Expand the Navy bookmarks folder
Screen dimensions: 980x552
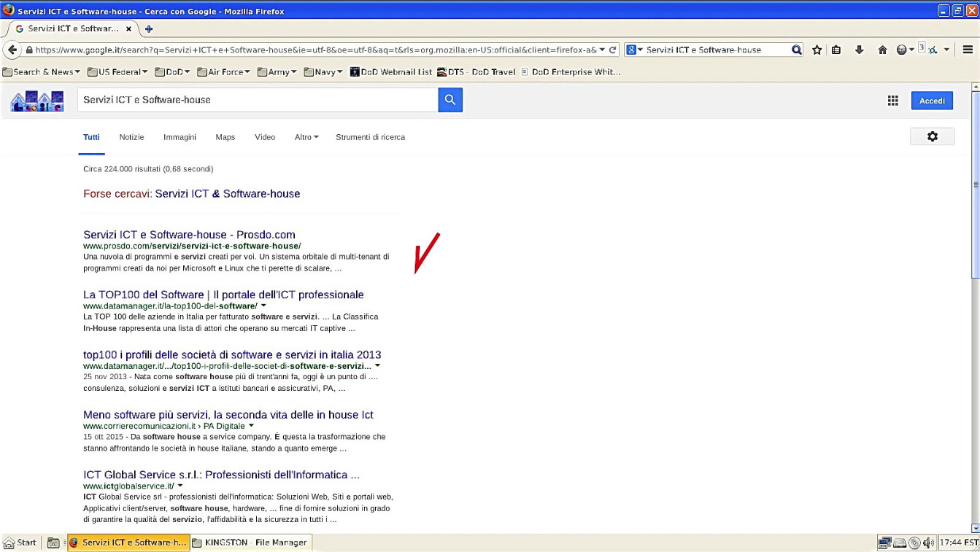click(x=323, y=71)
